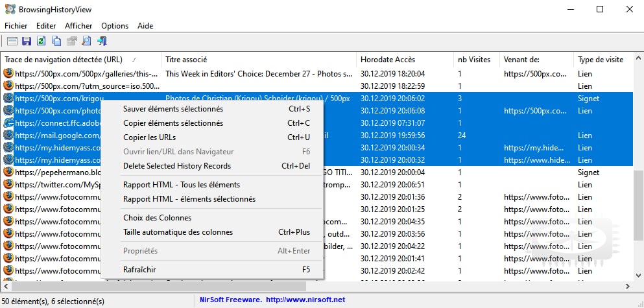
Task: Select Copier les URLs entry
Action: (x=212, y=137)
